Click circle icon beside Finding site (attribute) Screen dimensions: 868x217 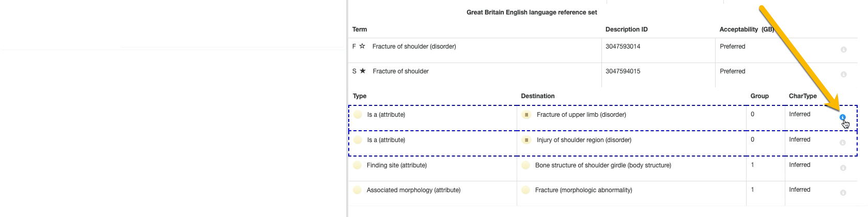click(x=357, y=165)
